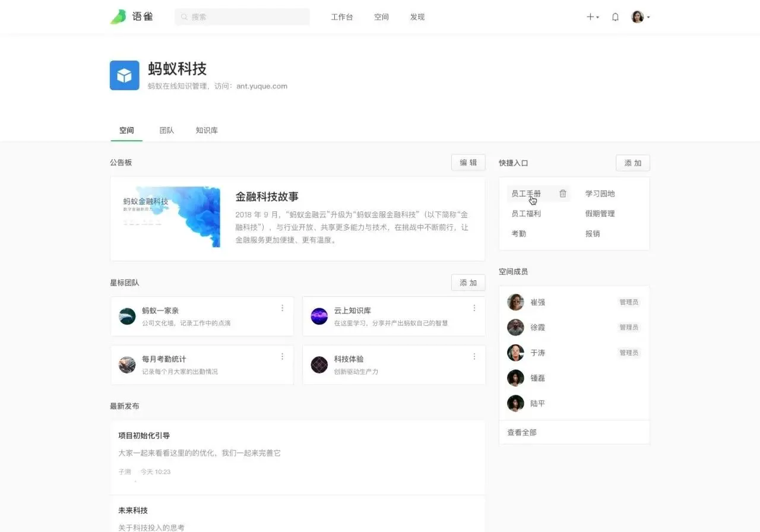Click the search magnifier icon

tap(184, 17)
